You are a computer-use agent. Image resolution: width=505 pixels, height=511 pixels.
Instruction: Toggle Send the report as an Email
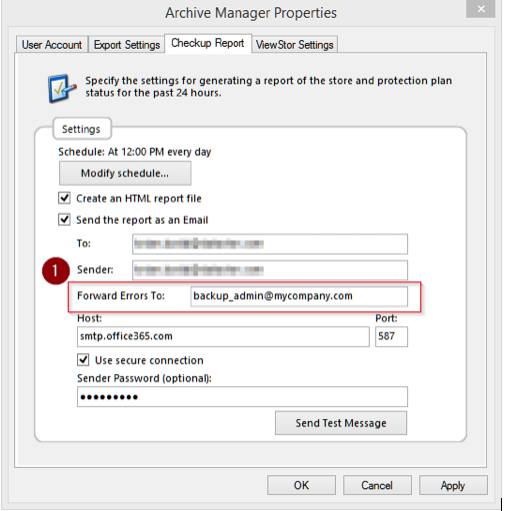pos(64,220)
